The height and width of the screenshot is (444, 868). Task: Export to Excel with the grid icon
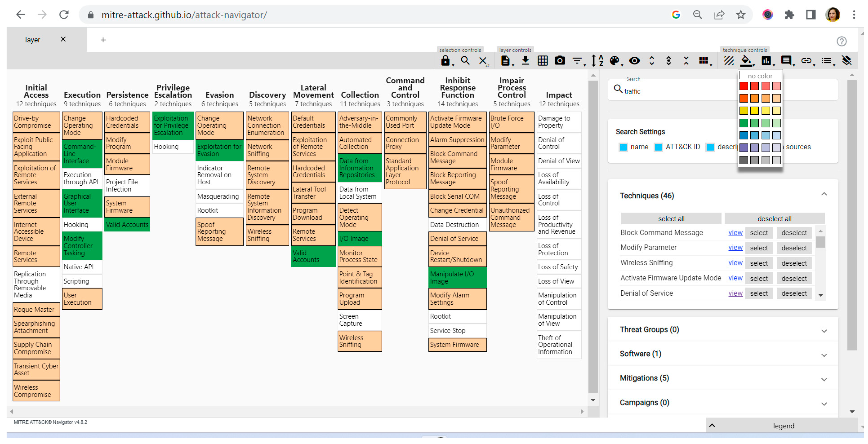(542, 61)
